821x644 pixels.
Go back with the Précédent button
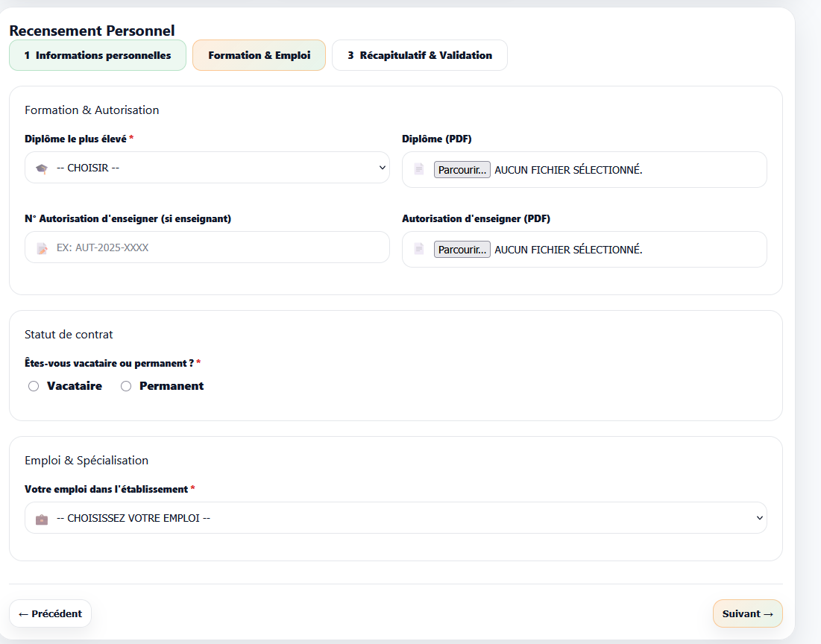[x=50, y=614]
